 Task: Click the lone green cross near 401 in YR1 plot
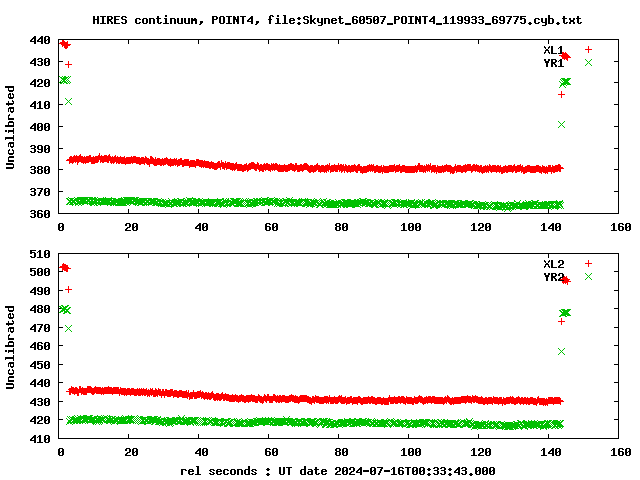click(561, 124)
